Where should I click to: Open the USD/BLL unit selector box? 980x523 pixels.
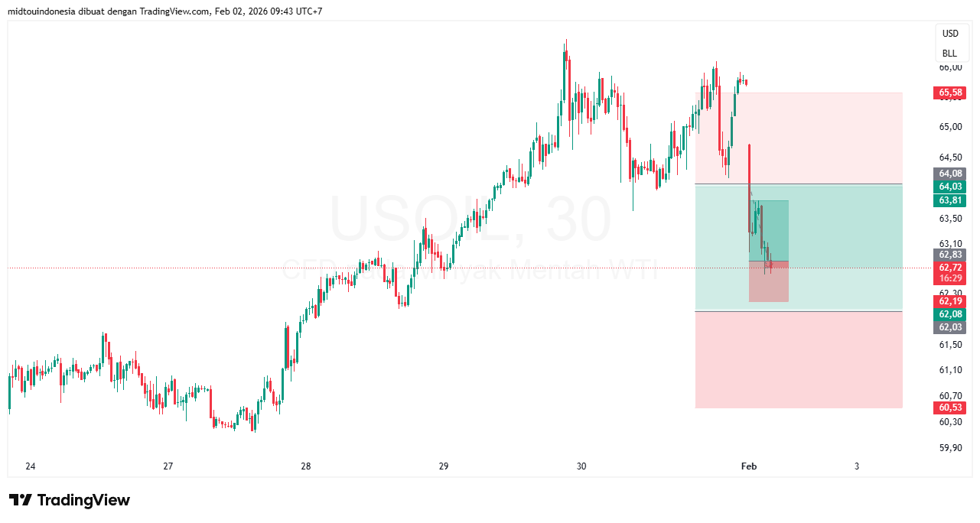[951, 42]
